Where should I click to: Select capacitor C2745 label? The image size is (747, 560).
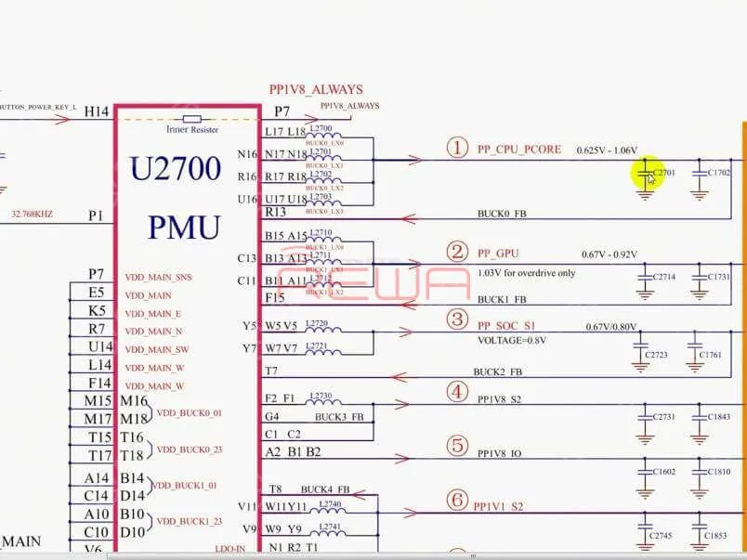pyautogui.click(x=661, y=536)
